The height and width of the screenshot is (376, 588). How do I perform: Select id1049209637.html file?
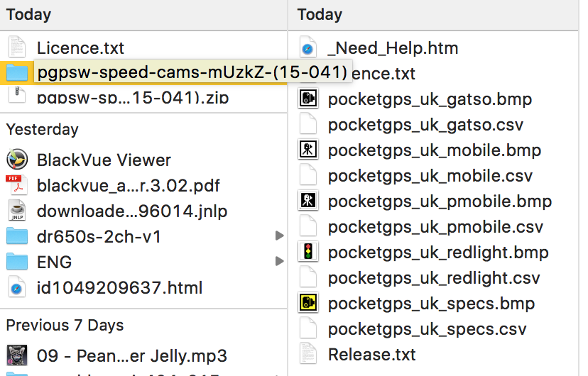point(119,288)
